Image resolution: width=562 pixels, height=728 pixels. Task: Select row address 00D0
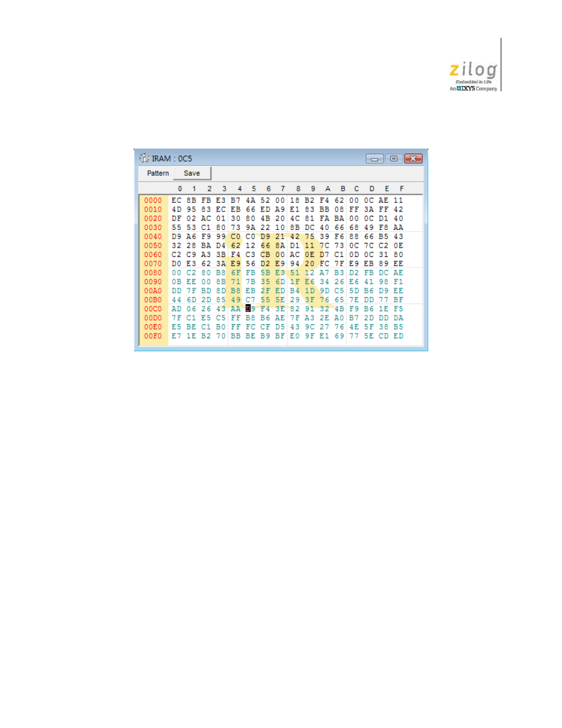click(153, 318)
